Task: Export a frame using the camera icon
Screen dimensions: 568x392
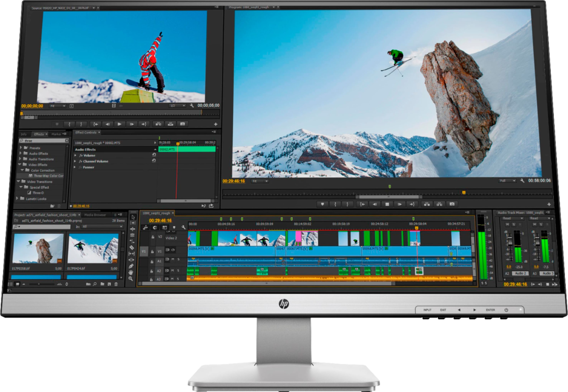Action: [452, 204]
